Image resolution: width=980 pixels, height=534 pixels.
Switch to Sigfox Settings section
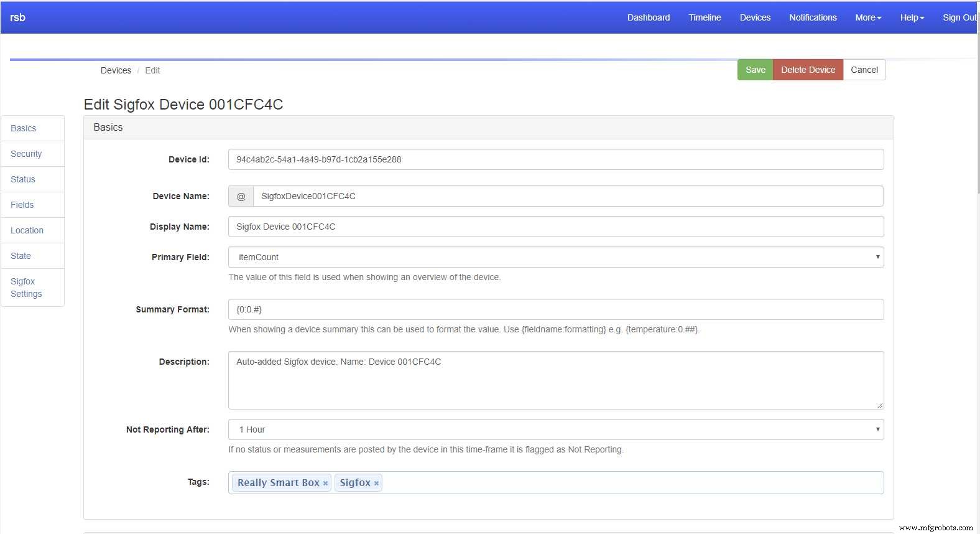tap(26, 288)
